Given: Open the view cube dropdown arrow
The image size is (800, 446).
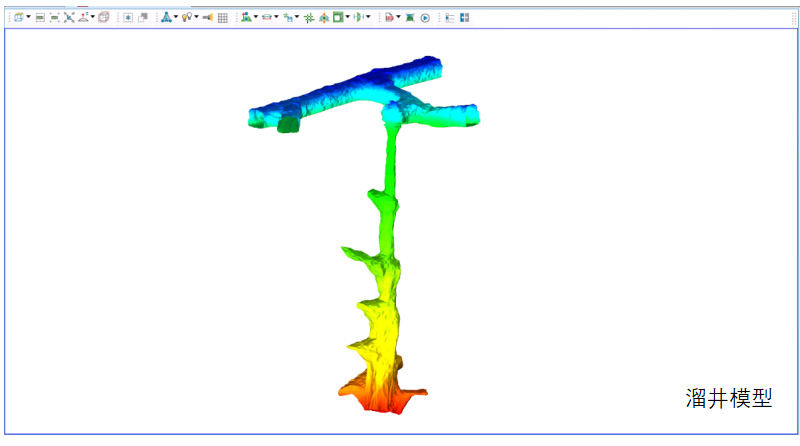Looking at the screenshot, I should (x=29, y=17).
